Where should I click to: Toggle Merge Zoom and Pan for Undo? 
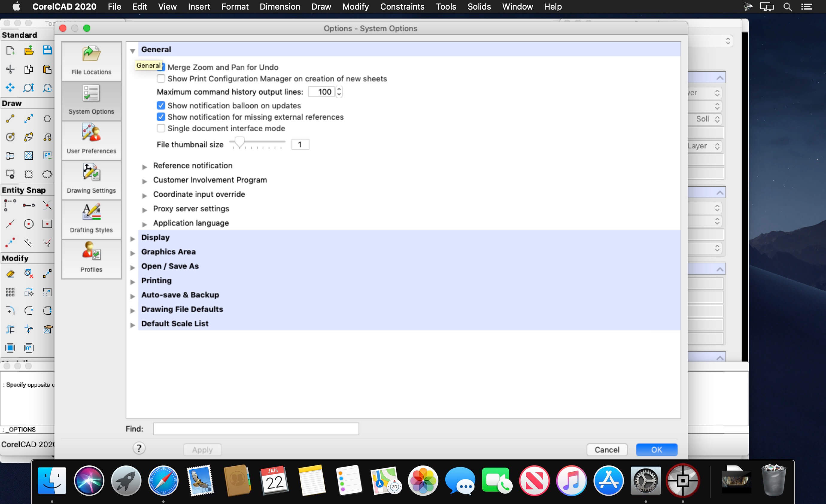point(161,67)
